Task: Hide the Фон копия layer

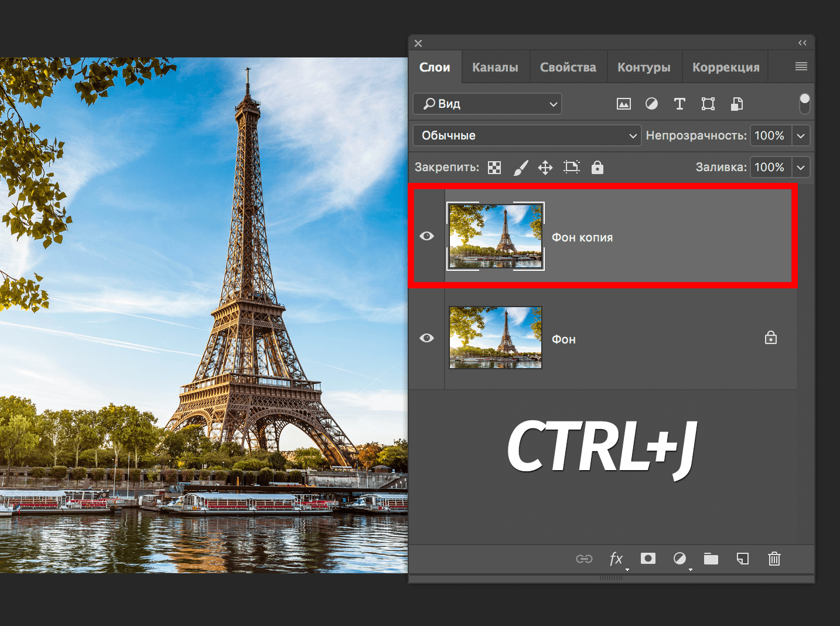Action: 427,236
